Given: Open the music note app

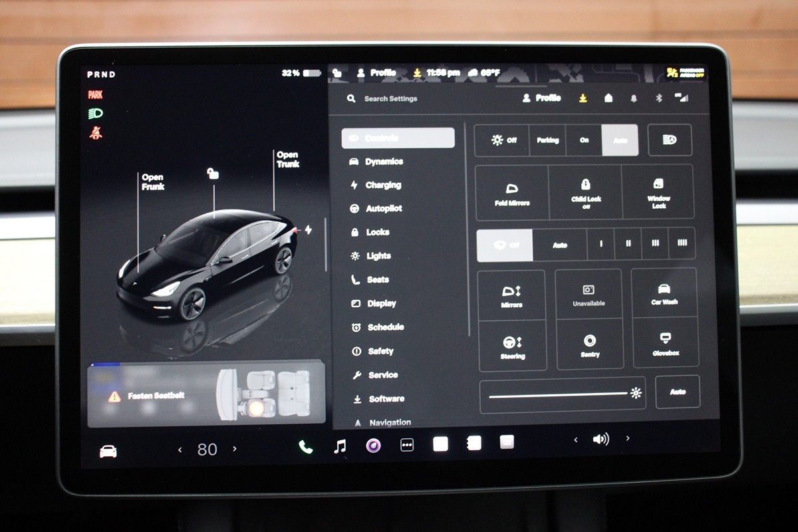Looking at the screenshot, I should coord(340,446).
